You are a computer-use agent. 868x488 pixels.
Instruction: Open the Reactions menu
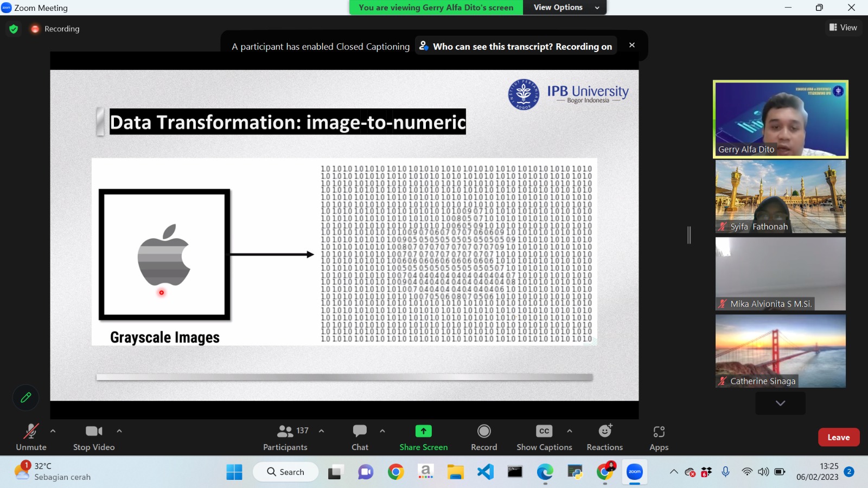(x=605, y=438)
